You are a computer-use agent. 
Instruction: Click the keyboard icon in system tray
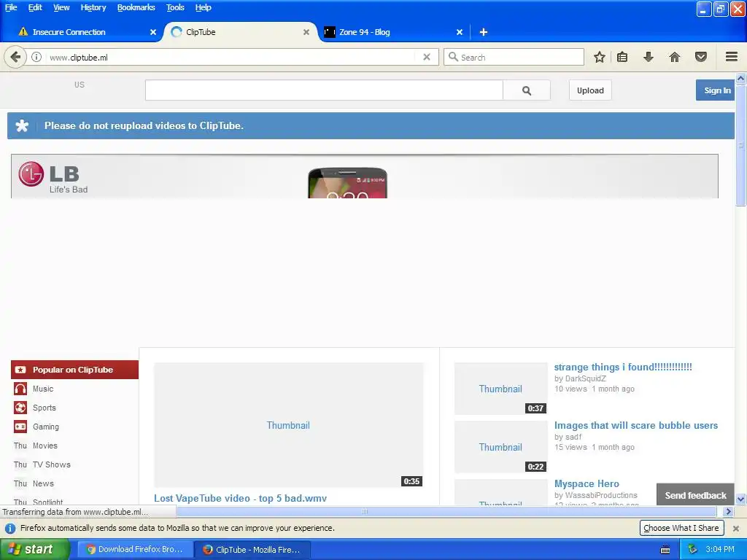(665, 550)
